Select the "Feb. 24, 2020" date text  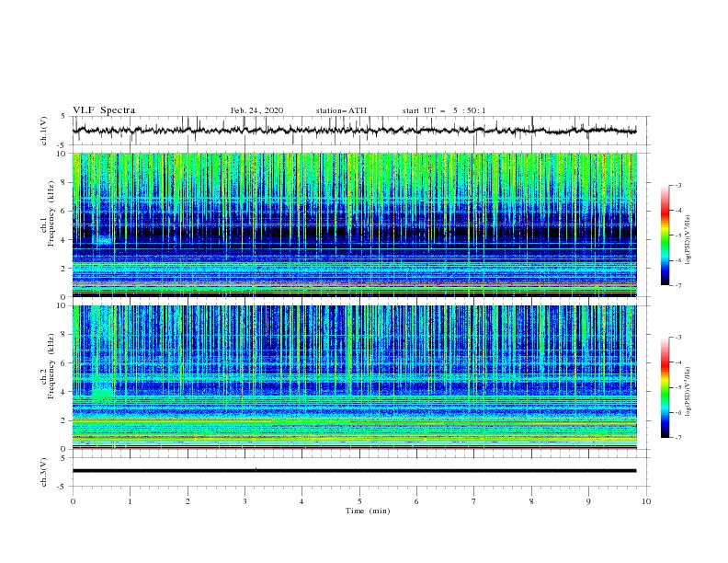tap(256, 110)
